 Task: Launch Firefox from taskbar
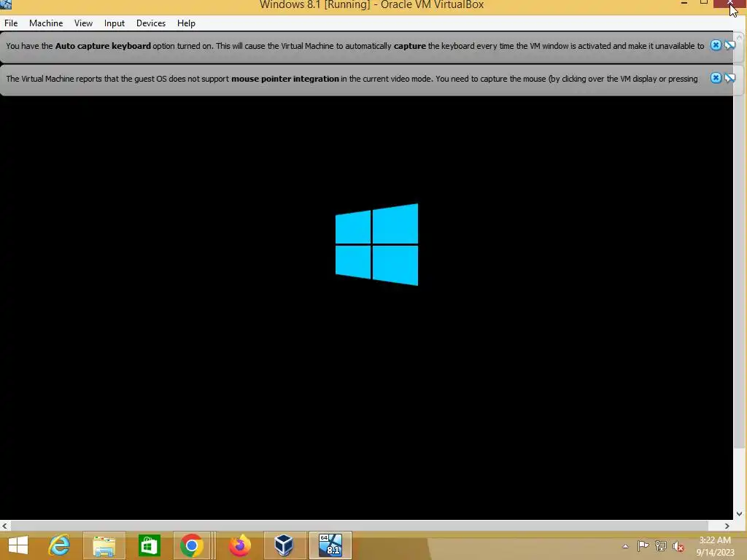(x=239, y=545)
